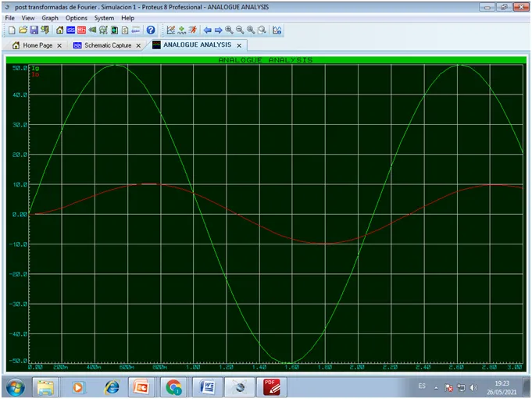Show hidden tray icons arrow

pyautogui.click(x=436, y=387)
